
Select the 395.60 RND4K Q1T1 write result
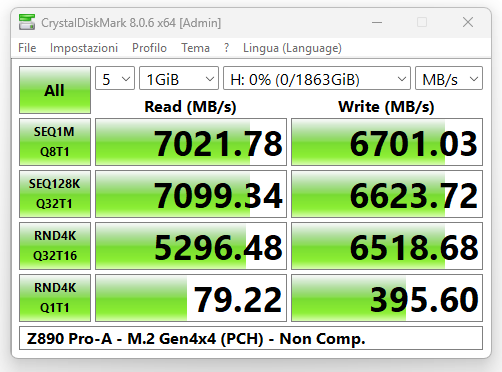[x=387, y=298]
